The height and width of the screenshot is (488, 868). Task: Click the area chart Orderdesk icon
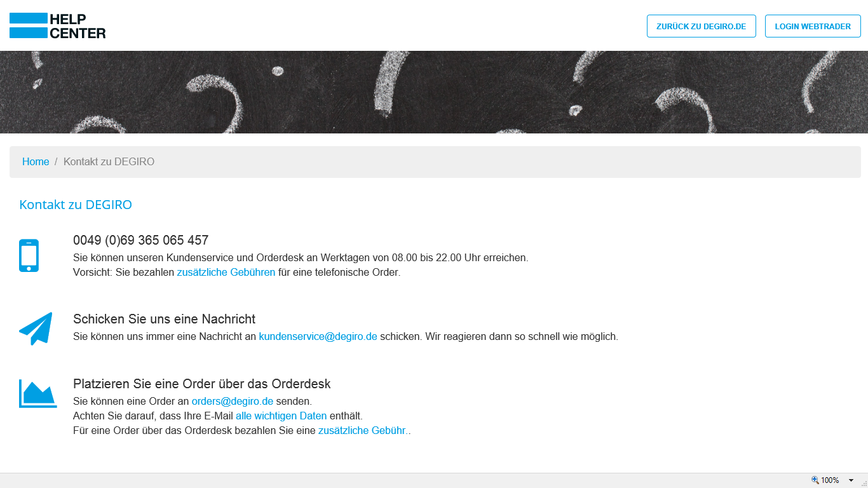point(37,393)
